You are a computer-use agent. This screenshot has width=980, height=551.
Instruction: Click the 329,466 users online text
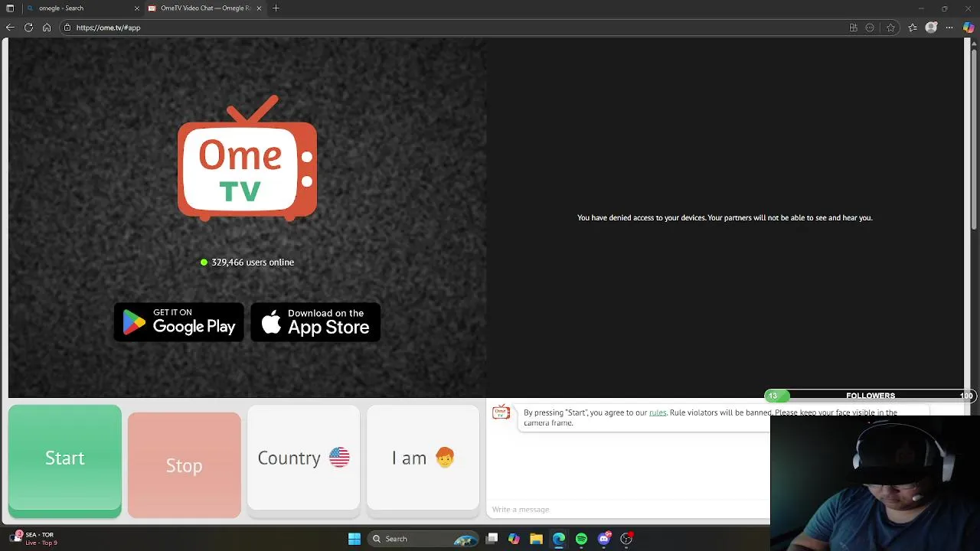tap(253, 262)
